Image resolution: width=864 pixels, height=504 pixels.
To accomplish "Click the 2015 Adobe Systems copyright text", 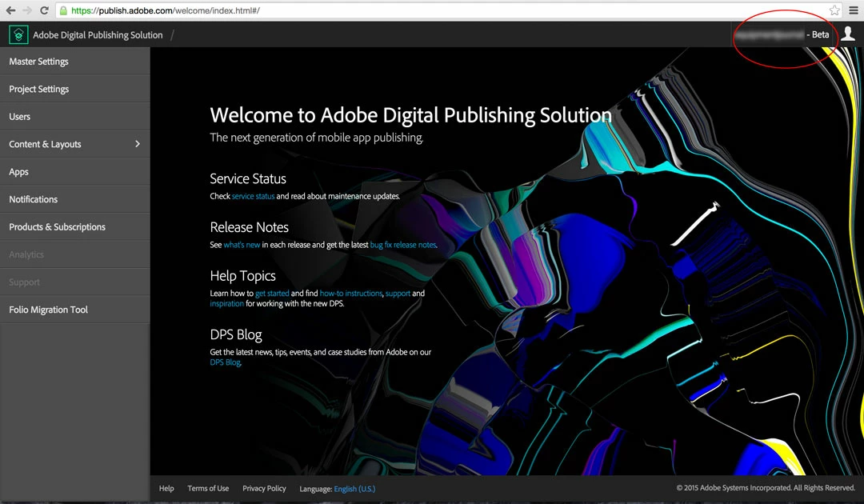I will (x=766, y=487).
